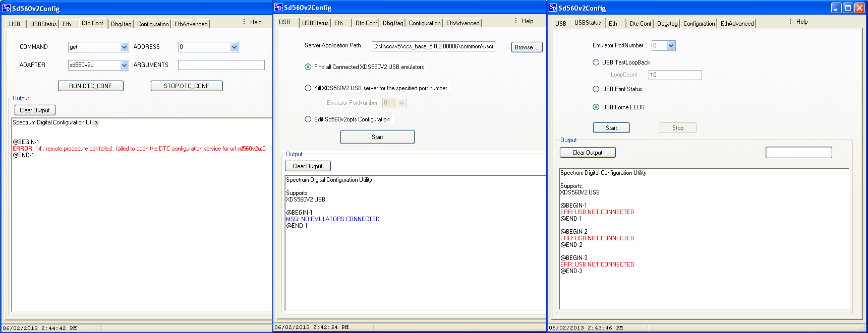Open Eth tab in left window
Image resolution: width=868 pixels, height=333 pixels.
click(x=67, y=24)
